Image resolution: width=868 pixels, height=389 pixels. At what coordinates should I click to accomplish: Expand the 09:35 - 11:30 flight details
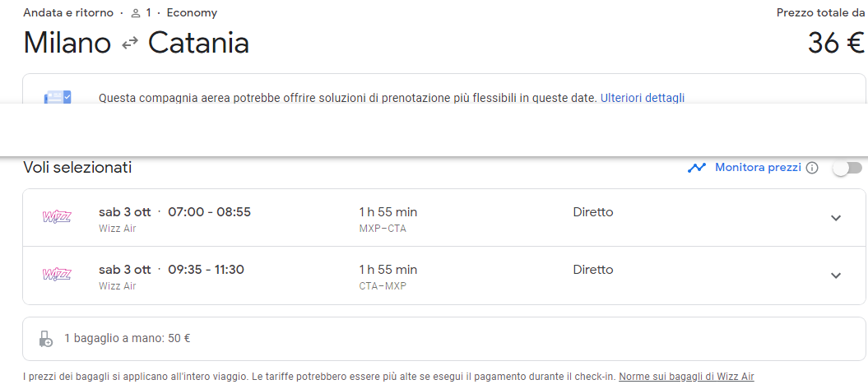tap(836, 276)
